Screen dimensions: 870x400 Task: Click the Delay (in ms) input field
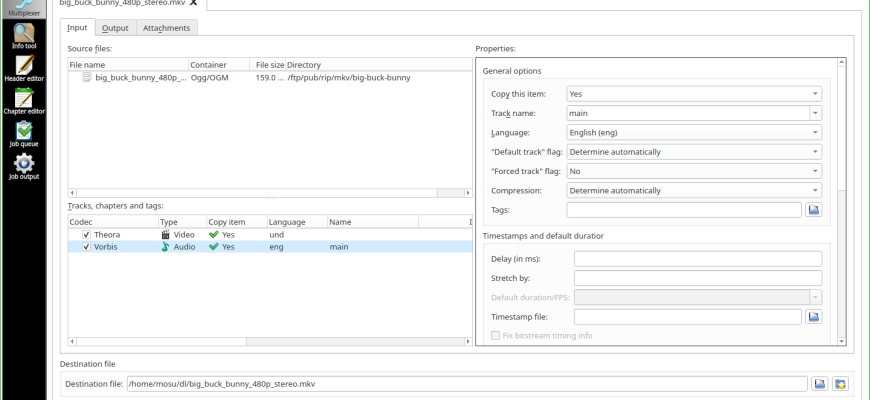[697, 259]
